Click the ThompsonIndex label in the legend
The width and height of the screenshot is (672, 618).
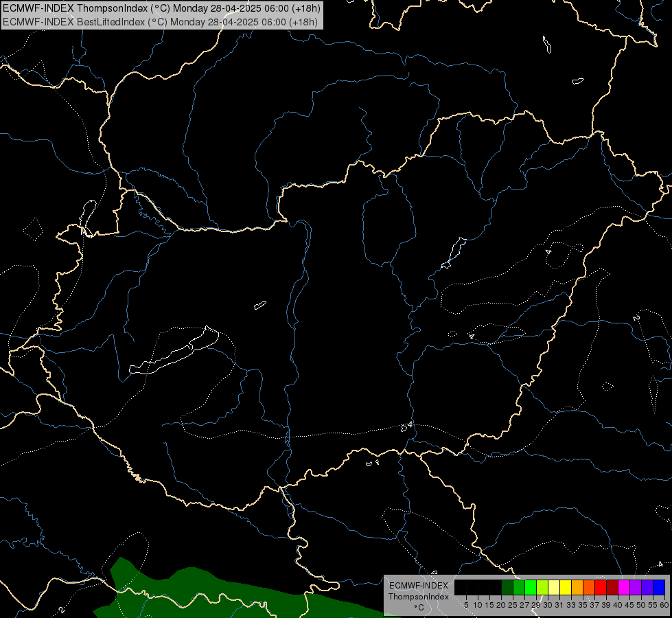tap(418, 597)
